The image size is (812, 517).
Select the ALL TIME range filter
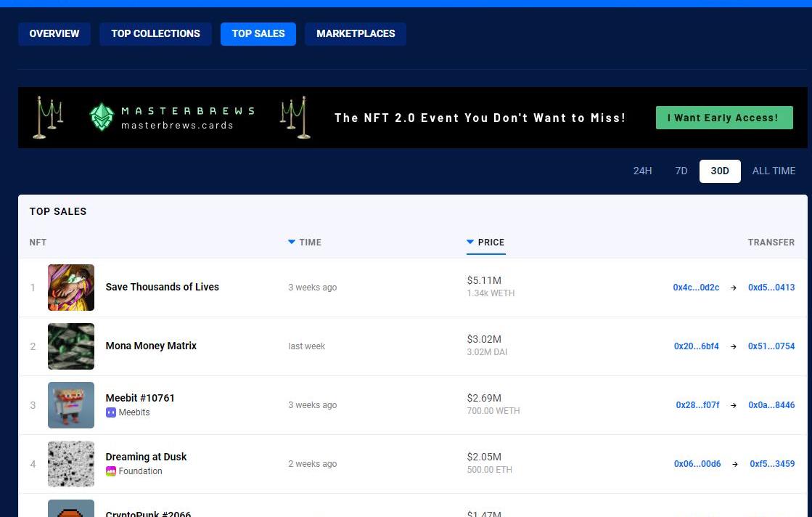pyautogui.click(x=774, y=171)
